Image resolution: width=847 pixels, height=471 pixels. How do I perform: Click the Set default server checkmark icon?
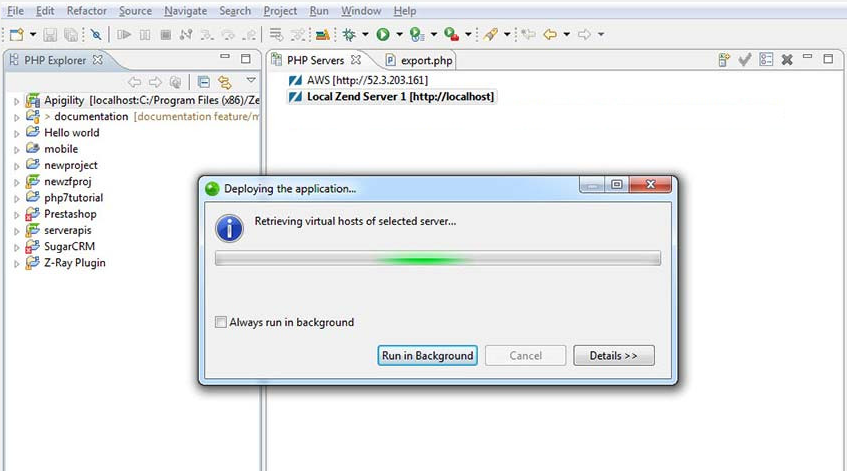(745, 59)
